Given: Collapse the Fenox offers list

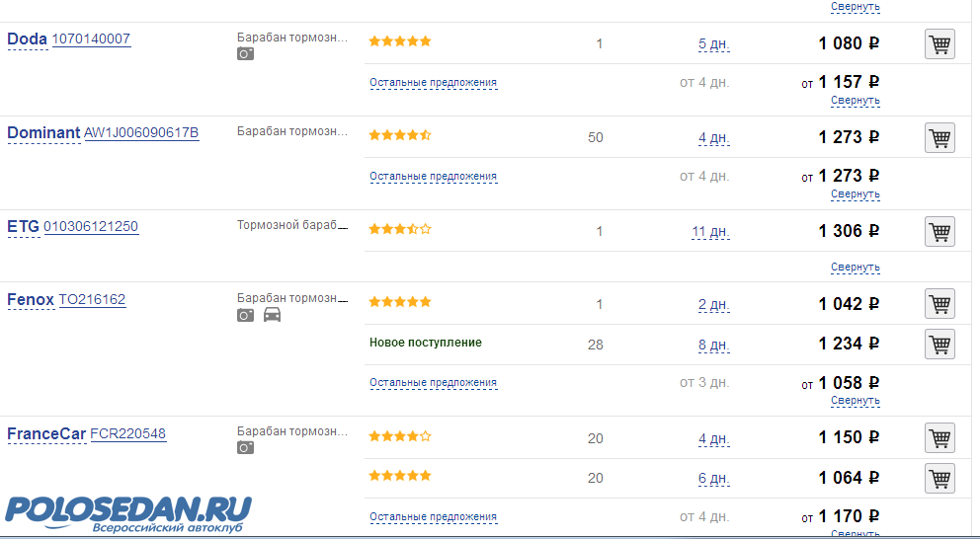Looking at the screenshot, I should coord(855,401).
